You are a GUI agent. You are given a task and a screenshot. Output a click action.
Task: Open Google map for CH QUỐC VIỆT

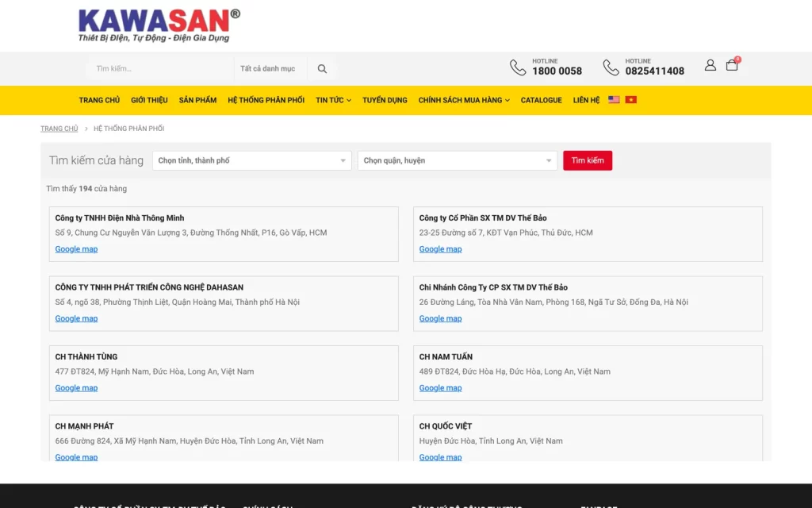pyautogui.click(x=440, y=457)
